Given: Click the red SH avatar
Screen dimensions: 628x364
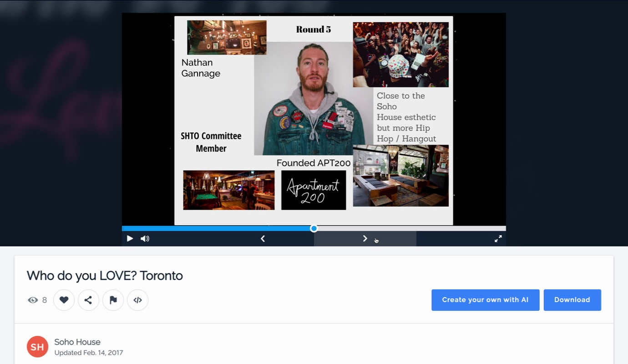Looking at the screenshot, I should [x=37, y=347].
